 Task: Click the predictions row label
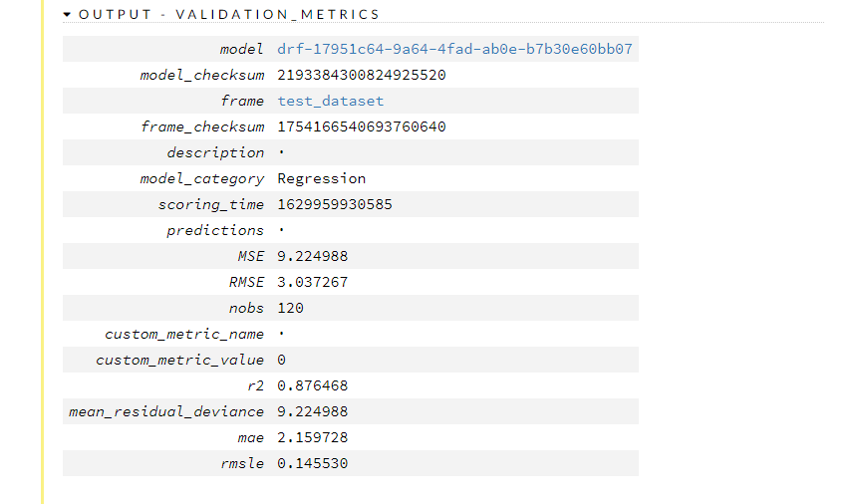click(215, 230)
